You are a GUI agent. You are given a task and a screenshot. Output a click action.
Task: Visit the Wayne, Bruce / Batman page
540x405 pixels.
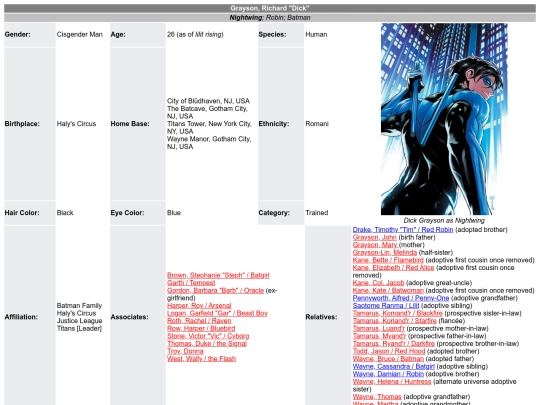click(388, 359)
